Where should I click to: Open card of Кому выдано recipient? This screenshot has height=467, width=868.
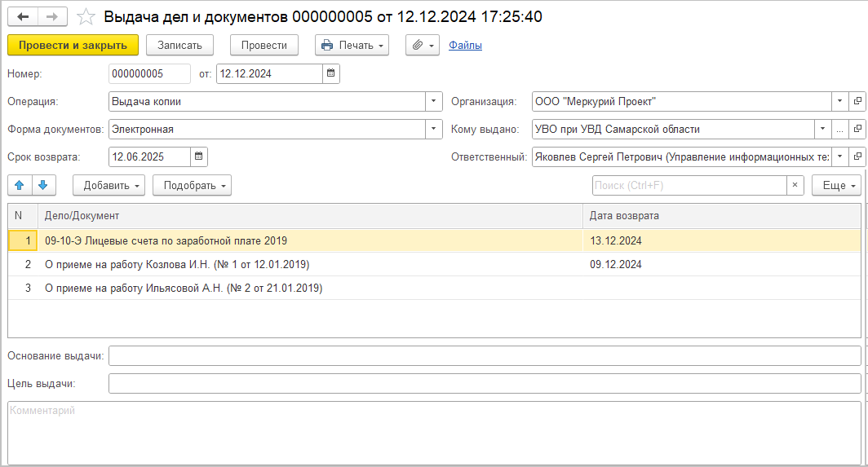tap(857, 129)
